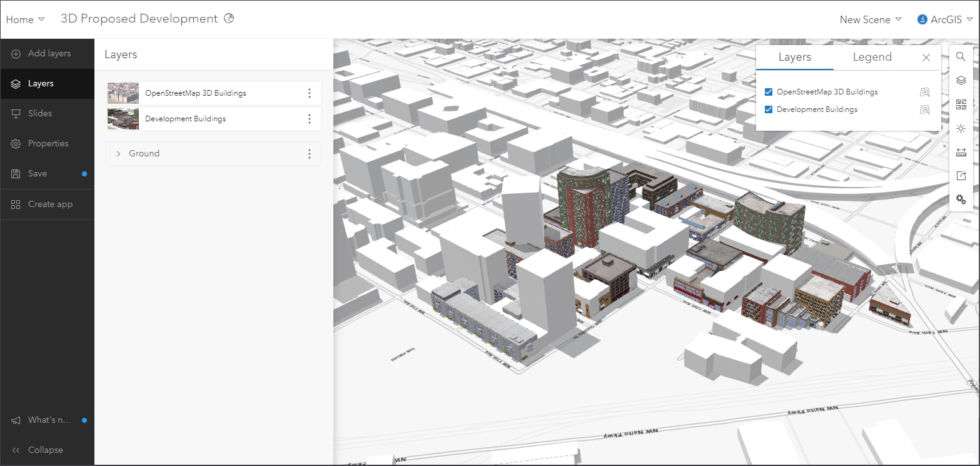Viewport: 980px width, 466px height.
Task: Open the Home dropdown menu
Action: [x=25, y=19]
